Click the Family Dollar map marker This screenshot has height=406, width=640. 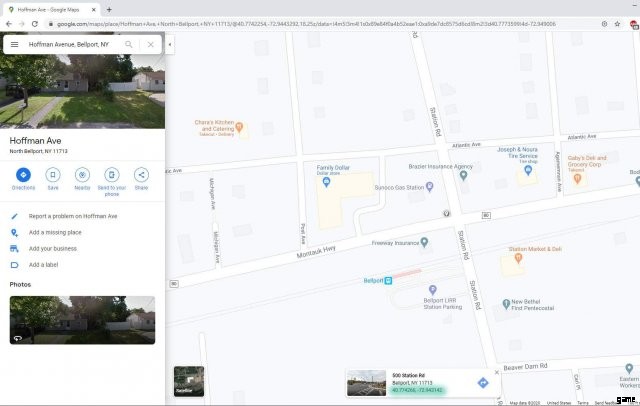(322, 158)
